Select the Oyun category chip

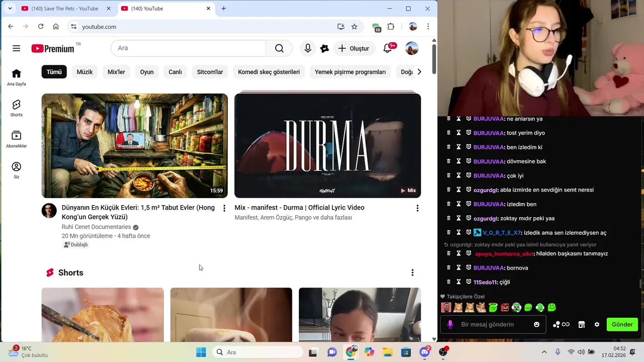click(147, 72)
